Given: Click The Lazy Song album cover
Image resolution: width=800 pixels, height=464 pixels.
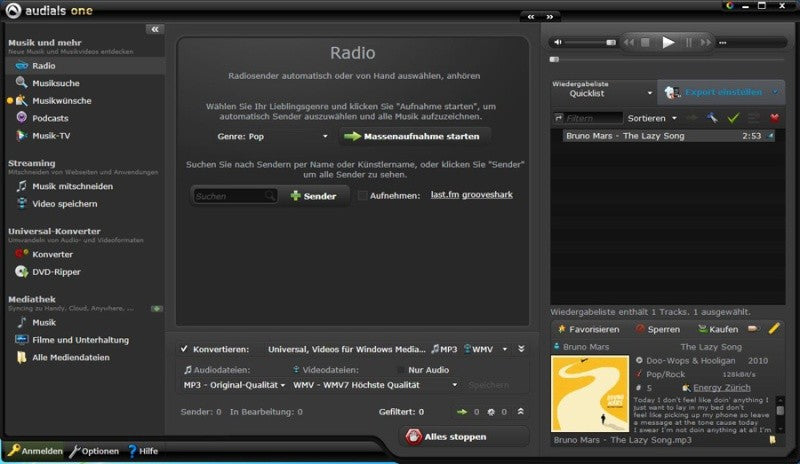Looking at the screenshot, I should click(x=590, y=394).
